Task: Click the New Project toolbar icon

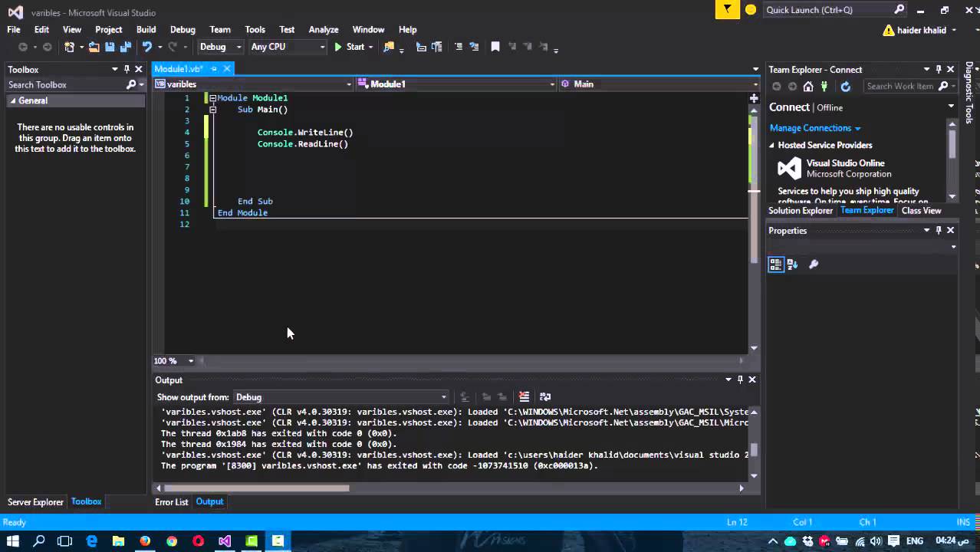Action: pyautogui.click(x=70, y=47)
